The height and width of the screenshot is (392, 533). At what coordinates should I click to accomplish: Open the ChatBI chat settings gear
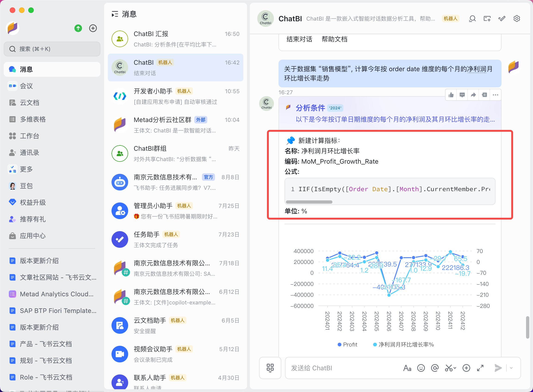[517, 18]
